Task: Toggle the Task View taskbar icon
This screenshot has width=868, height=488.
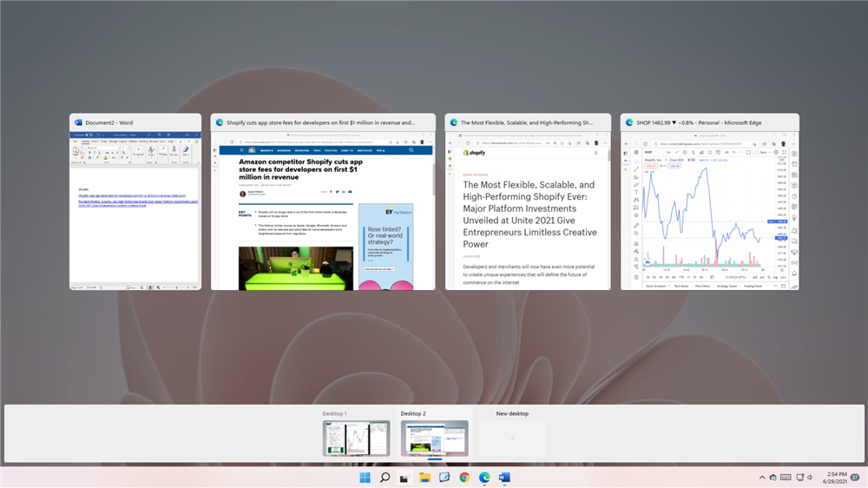Action: point(404,478)
